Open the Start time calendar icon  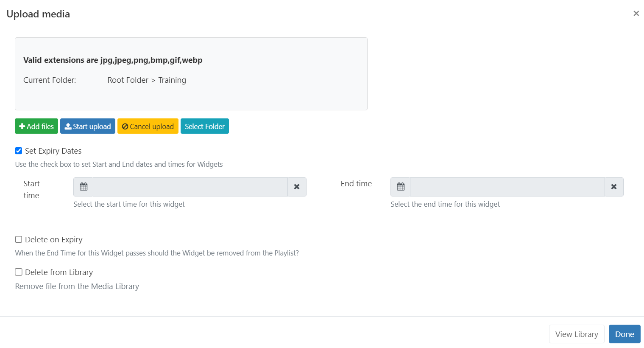pyautogui.click(x=84, y=187)
